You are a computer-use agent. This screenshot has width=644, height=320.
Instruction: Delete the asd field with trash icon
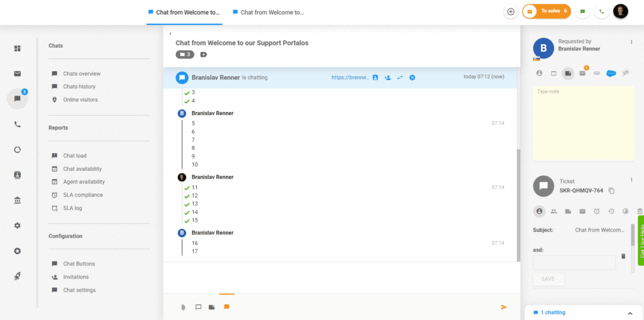click(x=623, y=256)
